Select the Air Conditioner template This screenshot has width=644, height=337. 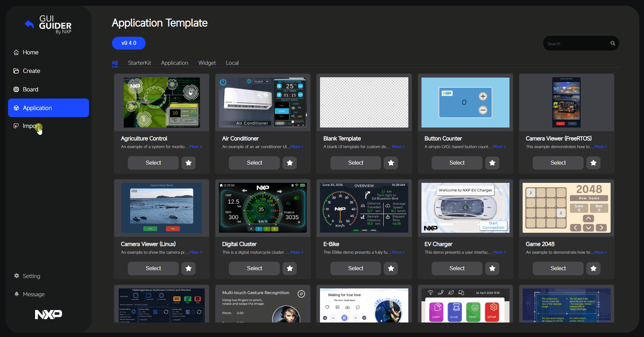[x=254, y=163]
